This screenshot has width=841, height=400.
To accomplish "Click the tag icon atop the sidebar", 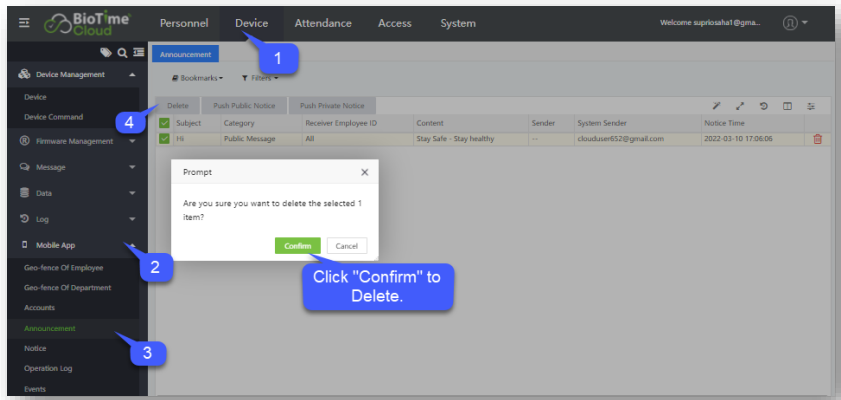I will tap(106, 53).
